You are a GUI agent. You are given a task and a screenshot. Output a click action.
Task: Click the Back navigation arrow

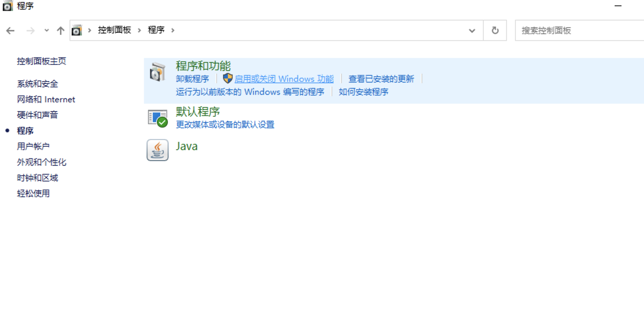11,31
